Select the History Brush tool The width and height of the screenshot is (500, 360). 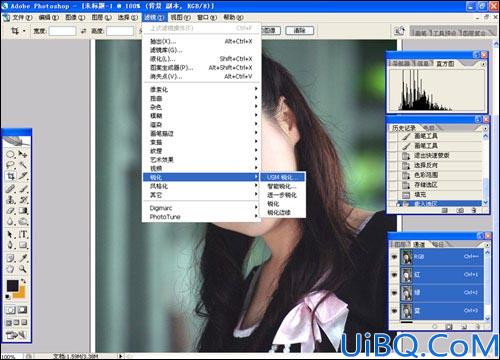(23, 200)
